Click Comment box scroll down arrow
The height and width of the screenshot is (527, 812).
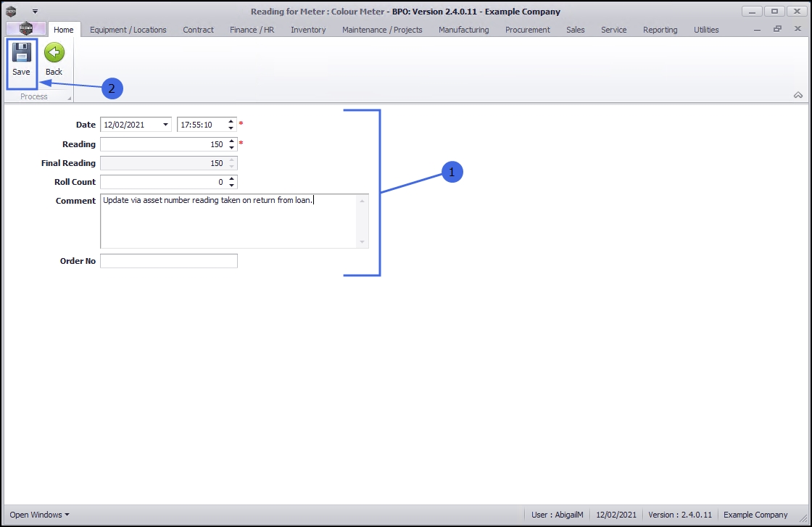[362, 242]
